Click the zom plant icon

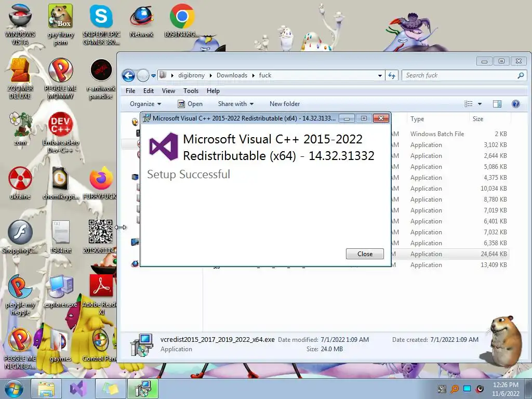coord(20,129)
